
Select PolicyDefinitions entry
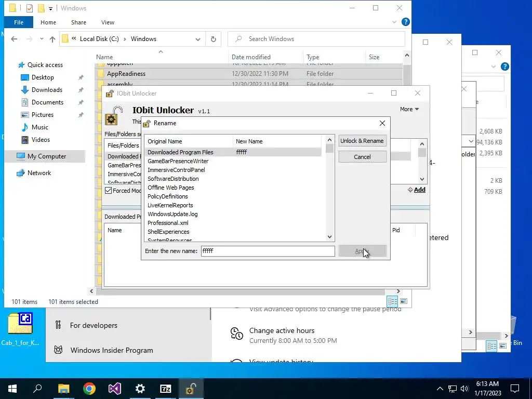click(x=168, y=196)
